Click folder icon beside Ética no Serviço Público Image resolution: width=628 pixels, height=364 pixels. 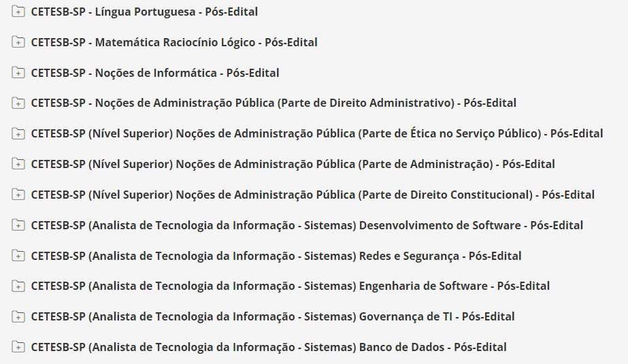coord(18,133)
